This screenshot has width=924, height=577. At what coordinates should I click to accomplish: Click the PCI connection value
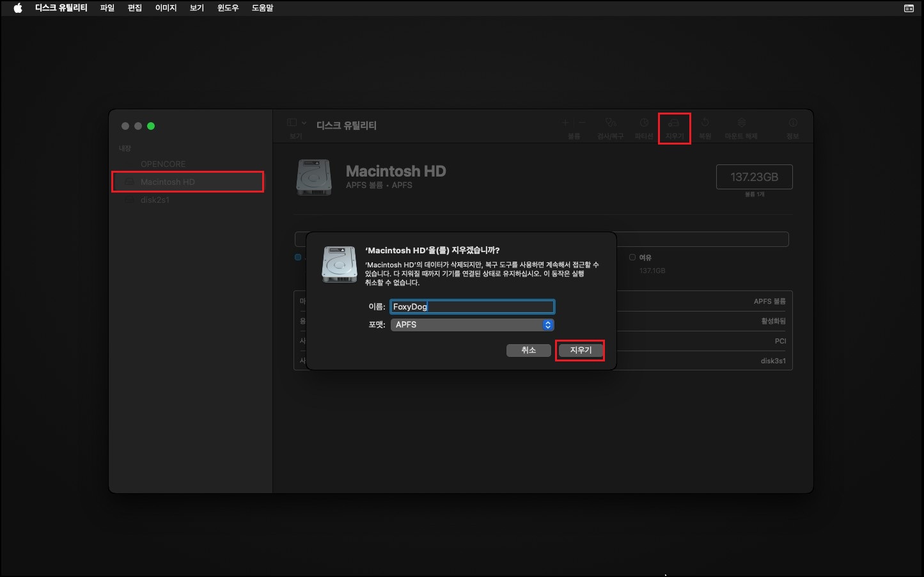(780, 341)
